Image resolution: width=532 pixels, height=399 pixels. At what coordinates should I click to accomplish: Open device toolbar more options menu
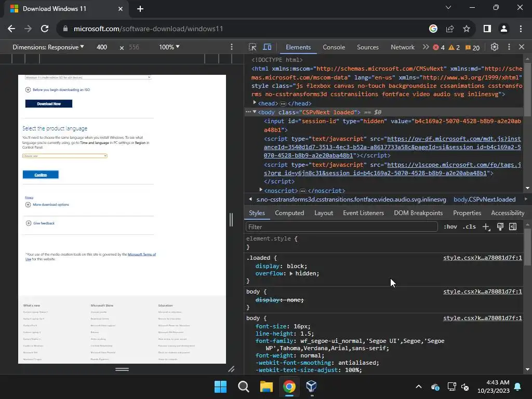(232, 47)
